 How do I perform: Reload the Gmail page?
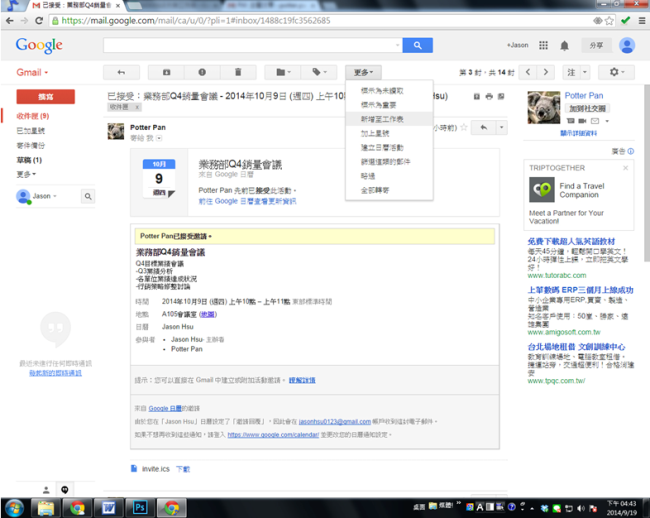point(39,20)
